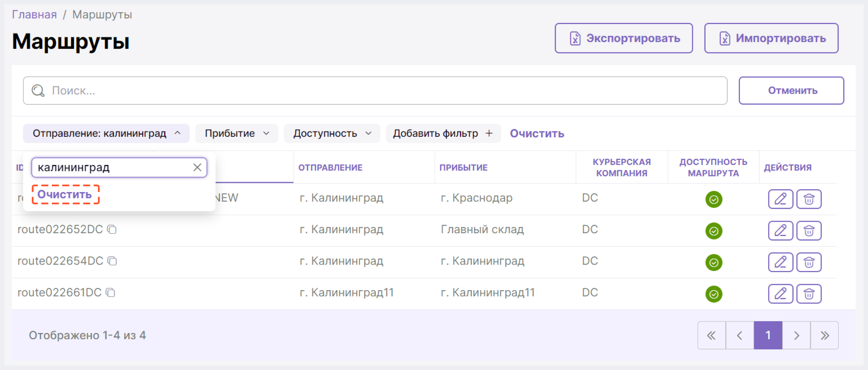This screenshot has width=868, height=370.
Task: Click availability checkmark for route022654DC
Action: 714,263
